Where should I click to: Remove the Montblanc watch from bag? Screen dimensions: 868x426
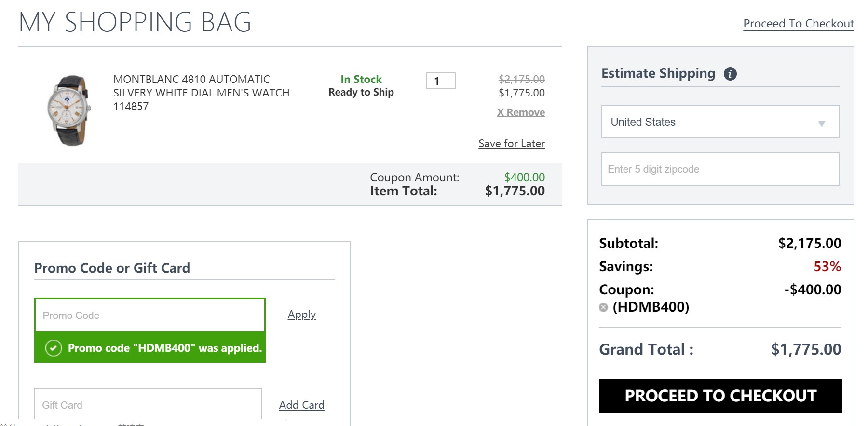click(x=521, y=112)
